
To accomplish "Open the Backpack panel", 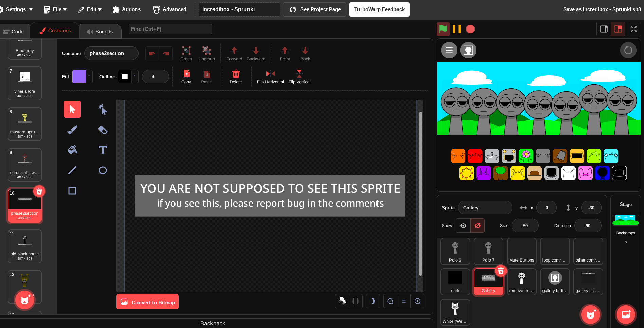I will coord(213,323).
